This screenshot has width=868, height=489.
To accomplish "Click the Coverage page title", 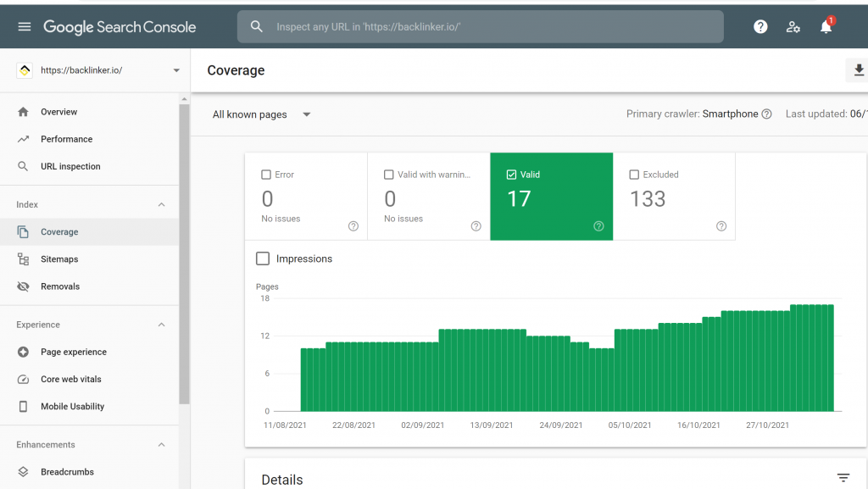I will coord(236,70).
